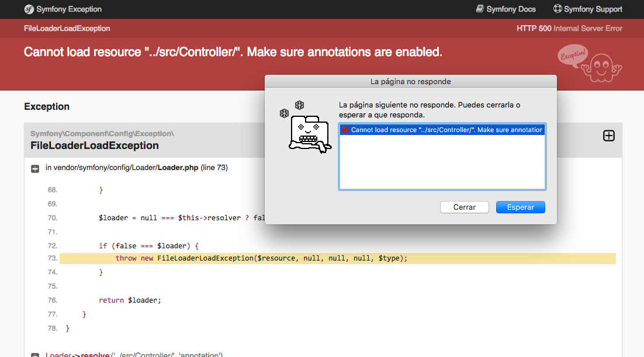Click the 'La página no responde' dialog title
Viewport: 644px width, 357px height.
point(411,81)
